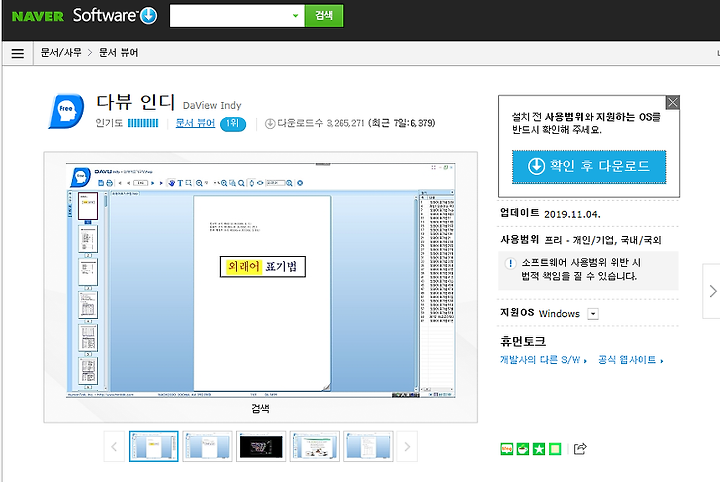Click the NAVER logo
720x482 pixels.
click(38, 17)
